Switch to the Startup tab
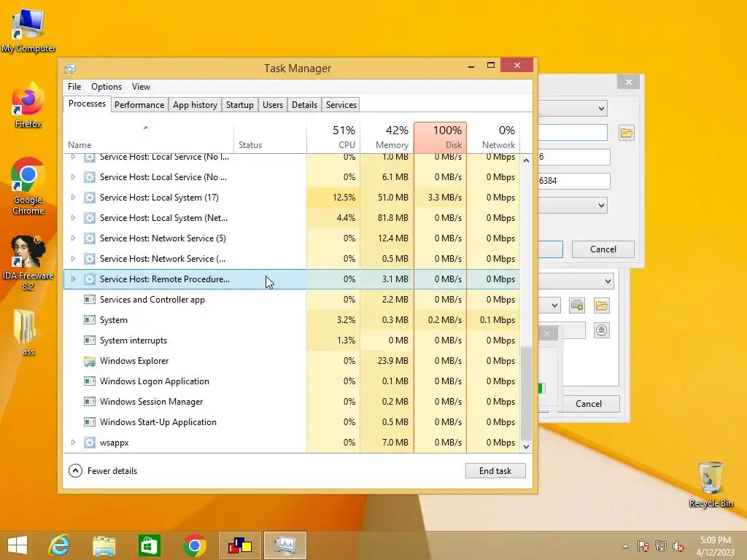 239,105
